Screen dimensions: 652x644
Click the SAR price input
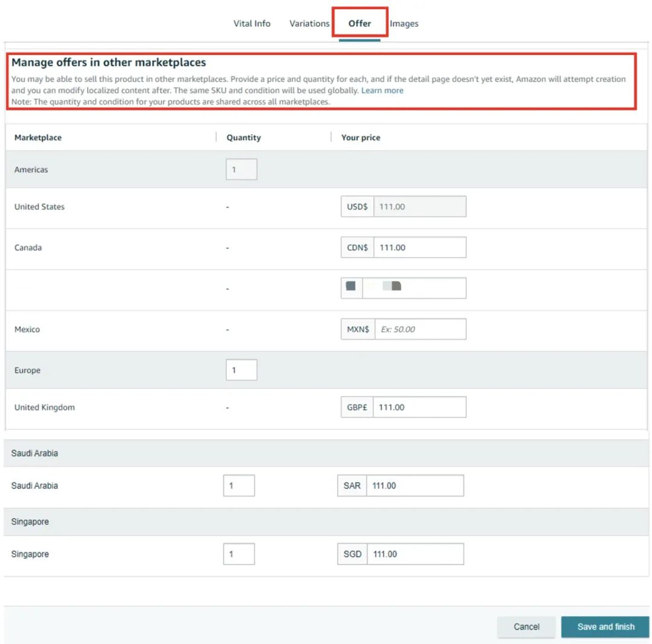click(414, 486)
